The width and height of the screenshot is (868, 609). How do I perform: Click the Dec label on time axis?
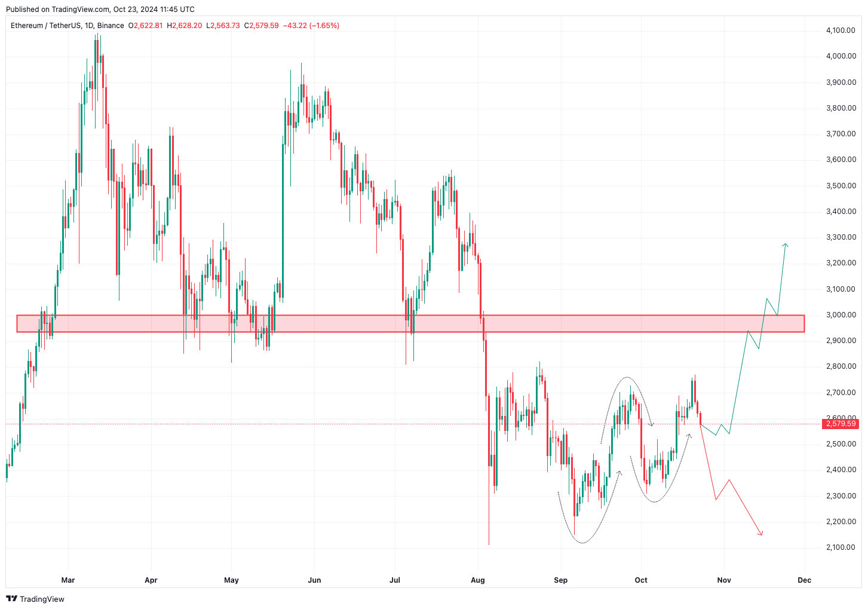(x=804, y=580)
